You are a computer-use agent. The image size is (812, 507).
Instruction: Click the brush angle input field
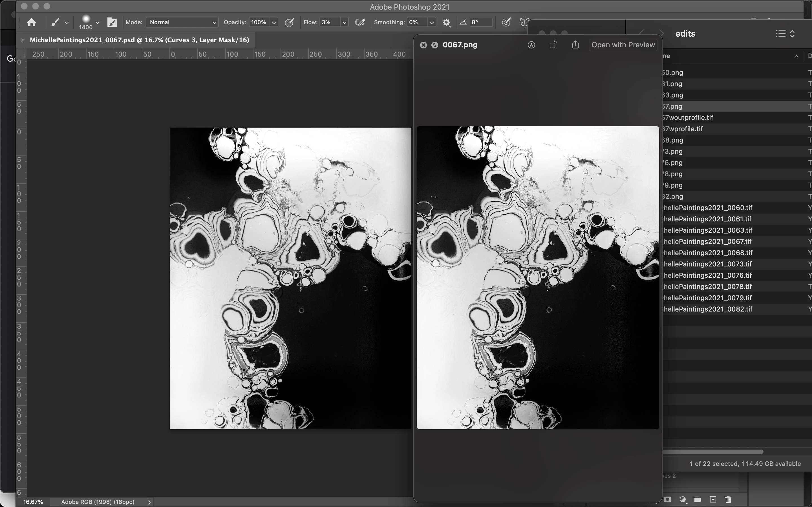pos(481,23)
